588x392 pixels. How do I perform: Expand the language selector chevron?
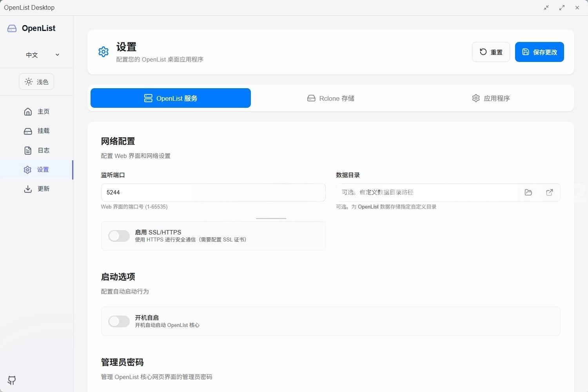tap(57, 55)
